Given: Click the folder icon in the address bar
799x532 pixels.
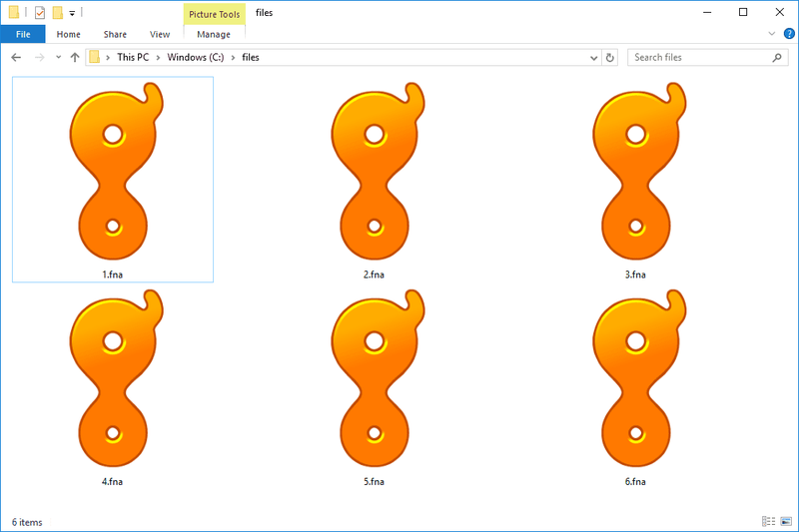Looking at the screenshot, I should 94,57.
